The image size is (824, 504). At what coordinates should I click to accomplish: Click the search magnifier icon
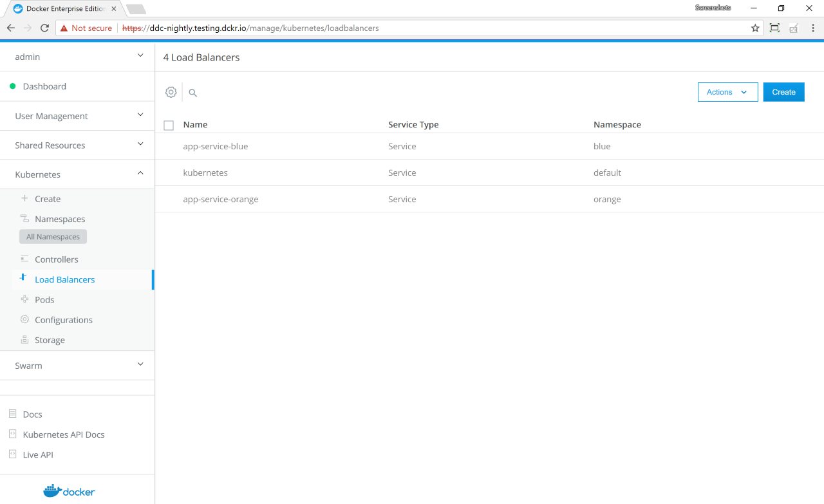(192, 93)
